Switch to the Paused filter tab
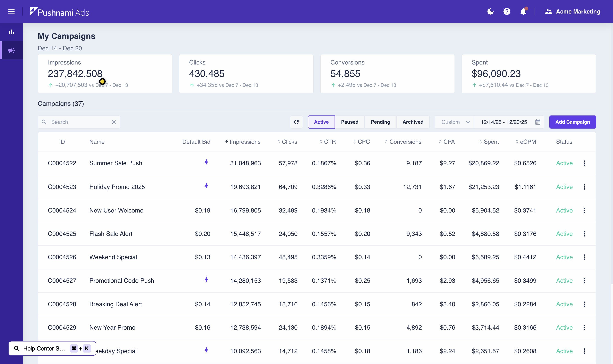The image size is (613, 364). point(349,122)
